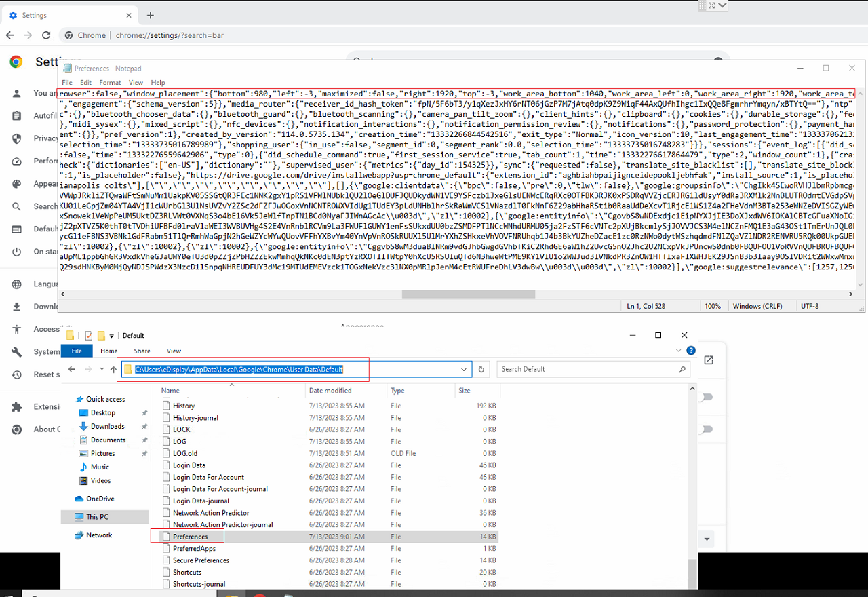Sort files by Date modified column
This screenshot has height=597, width=868.
pyautogui.click(x=347, y=391)
